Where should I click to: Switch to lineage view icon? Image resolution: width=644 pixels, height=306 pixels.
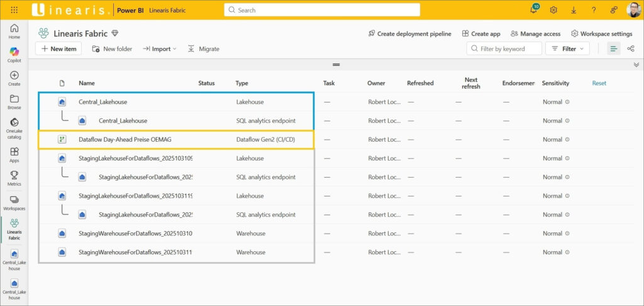click(631, 48)
